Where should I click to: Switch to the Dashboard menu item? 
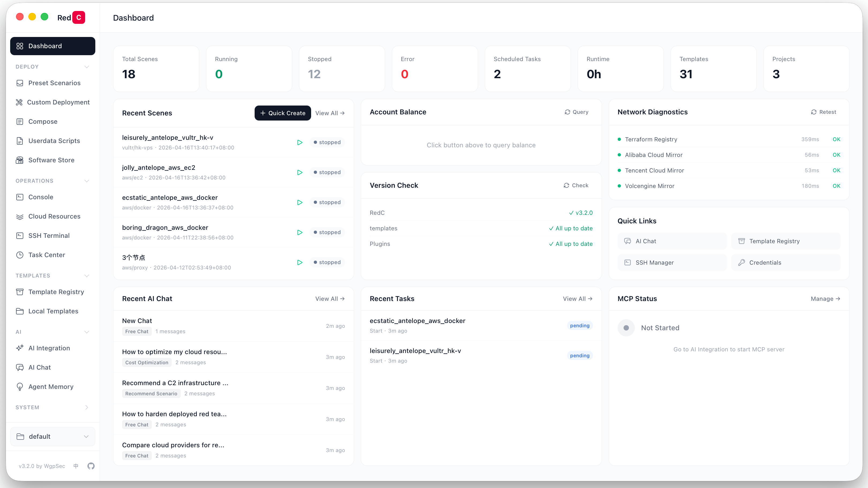pyautogui.click(x=45, y=46)
